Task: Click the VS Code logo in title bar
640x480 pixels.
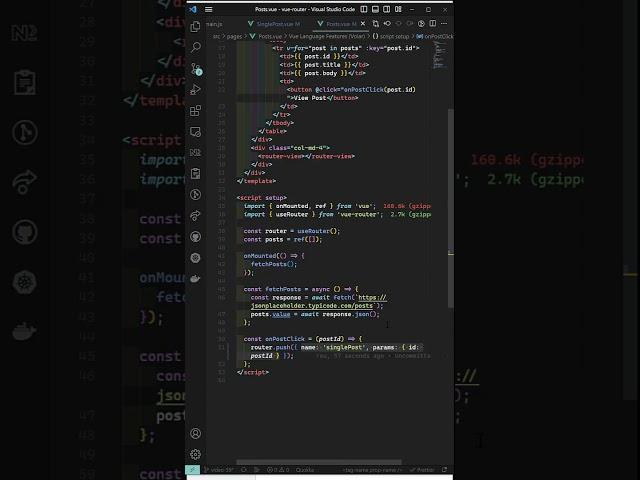Action: (x=193, y=9)
